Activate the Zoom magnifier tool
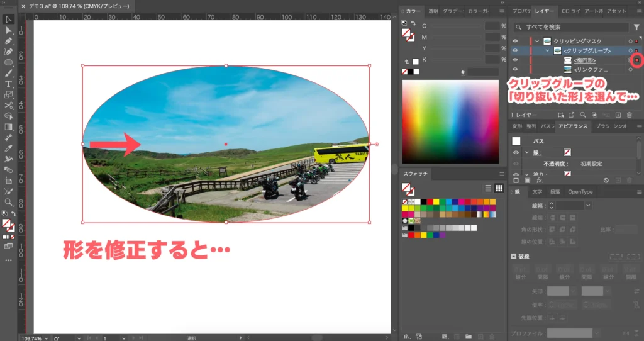This screenshot has height=341, width=644. pyautogui.click(x=9, y=202)
